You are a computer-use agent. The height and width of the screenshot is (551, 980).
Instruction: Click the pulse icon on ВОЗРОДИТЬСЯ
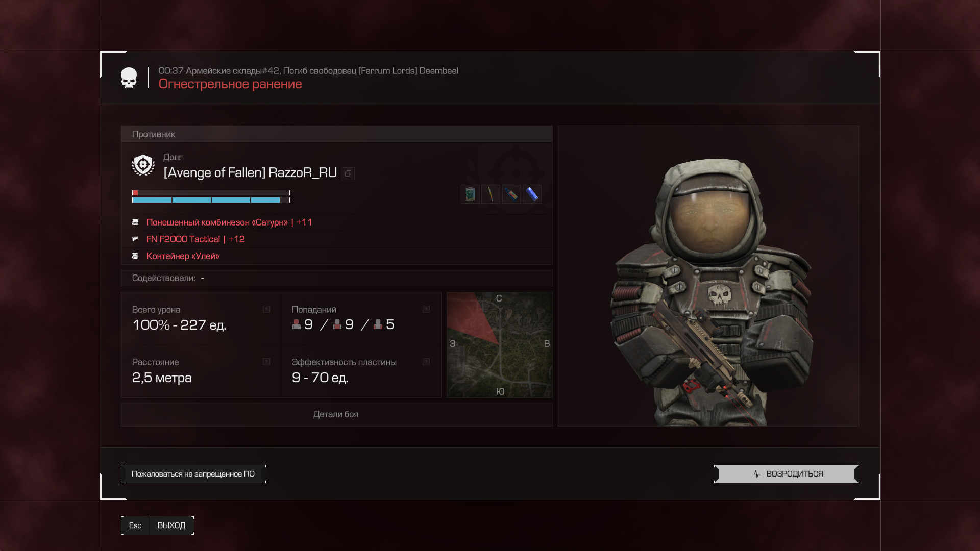tap(756, 474)
